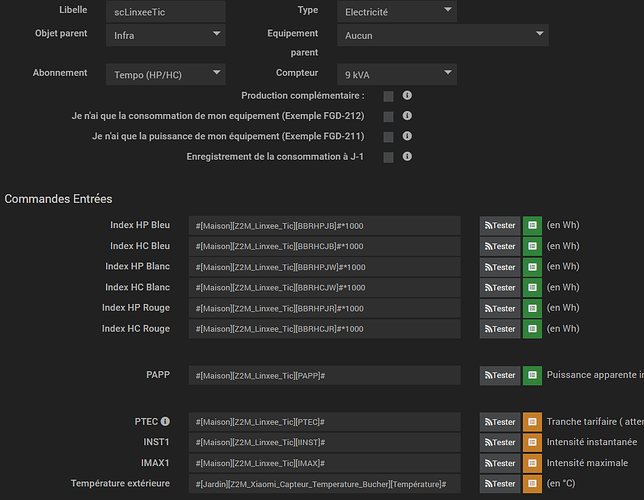The width and height of the screenshot is (644, 500).
Task: Click the PAPP command input field
Action: click(324, 376)
